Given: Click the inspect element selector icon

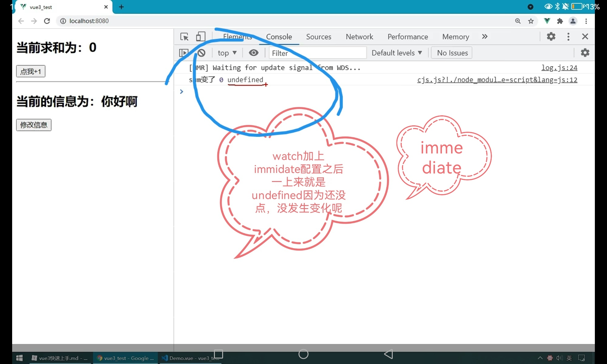Looking at the screenshot, I should (x=184, y=37).
